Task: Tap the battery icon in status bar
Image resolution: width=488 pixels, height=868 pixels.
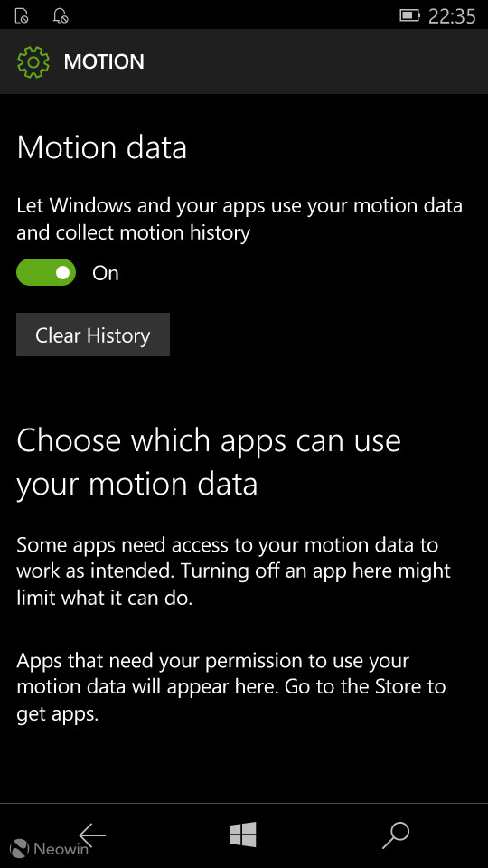Action: [x=410, y=15]
